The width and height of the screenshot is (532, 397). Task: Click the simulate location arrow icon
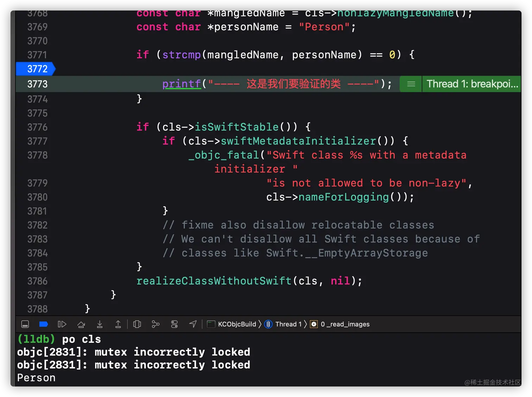tap(193, 324)
